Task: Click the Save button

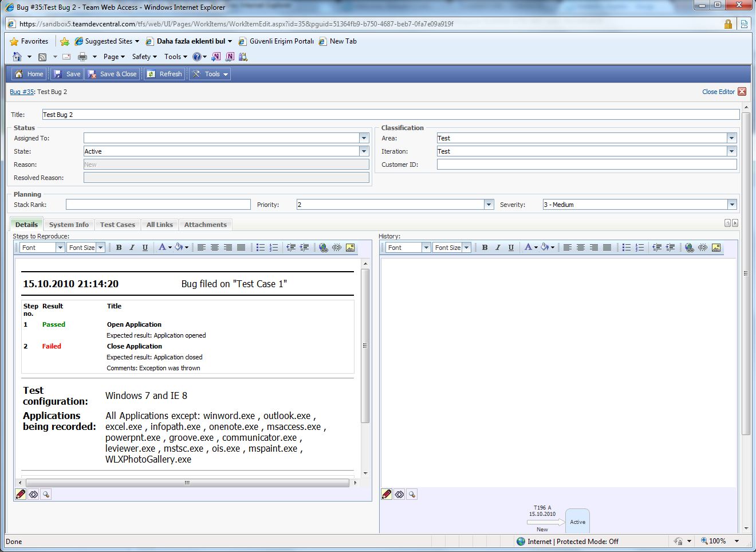Action: 67,74
